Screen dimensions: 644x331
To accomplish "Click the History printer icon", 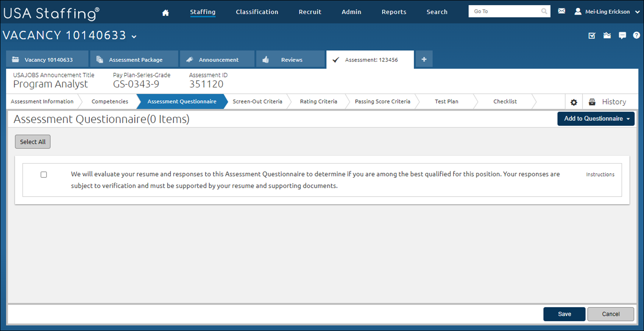I will pyautogui.click(x=592, y=102).
